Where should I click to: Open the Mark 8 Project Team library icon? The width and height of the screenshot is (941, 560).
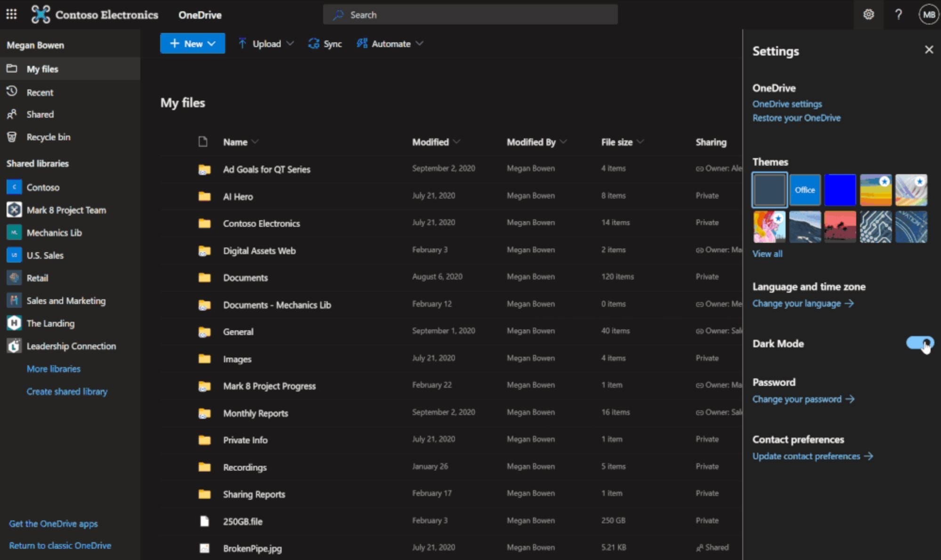(14, 209)
